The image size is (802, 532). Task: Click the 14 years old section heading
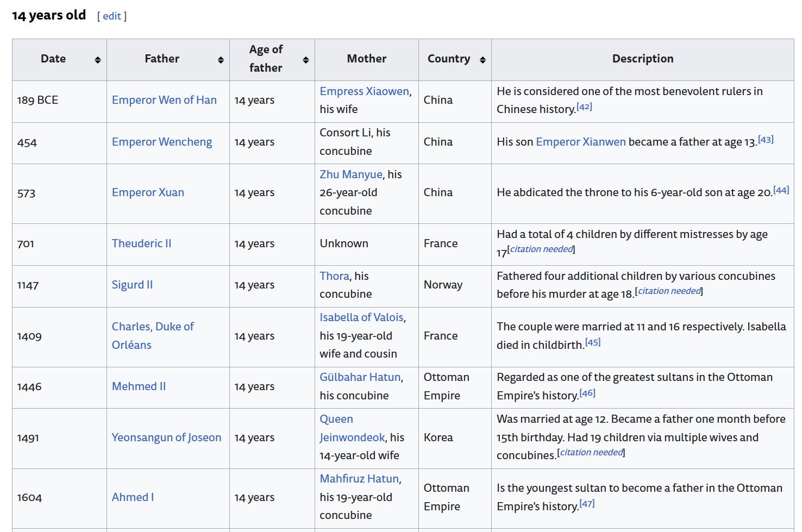click(49, 15)
